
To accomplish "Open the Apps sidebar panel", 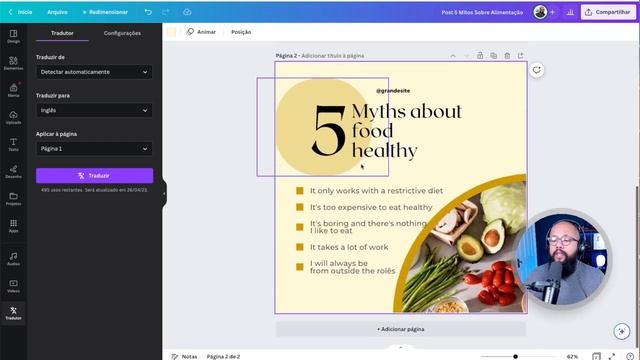I will (x=13, y=226).
